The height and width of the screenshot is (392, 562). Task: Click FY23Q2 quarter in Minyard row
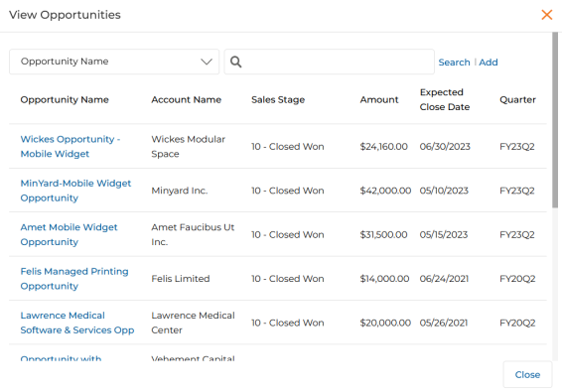tap(517, 191)
